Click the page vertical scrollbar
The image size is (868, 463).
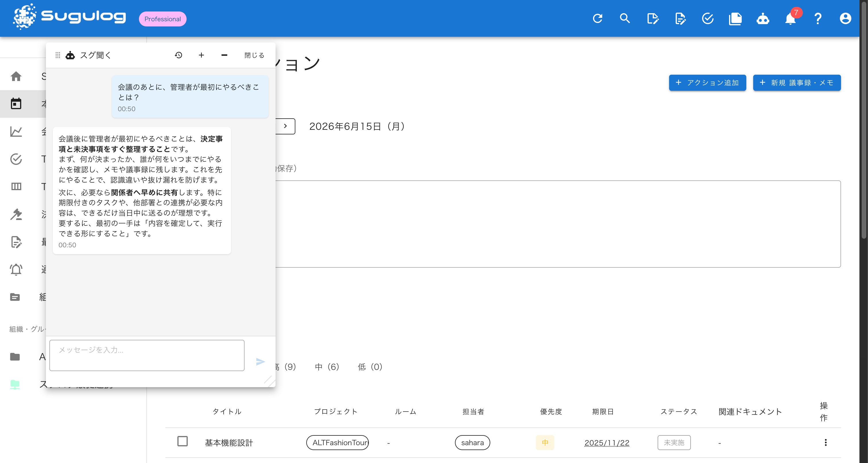864,120
